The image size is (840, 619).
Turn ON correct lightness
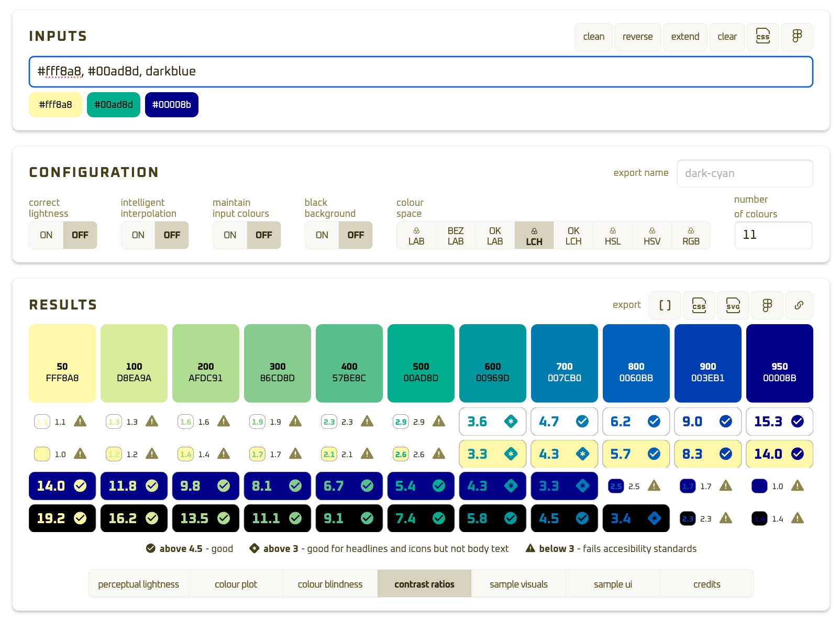pos(46,235)
